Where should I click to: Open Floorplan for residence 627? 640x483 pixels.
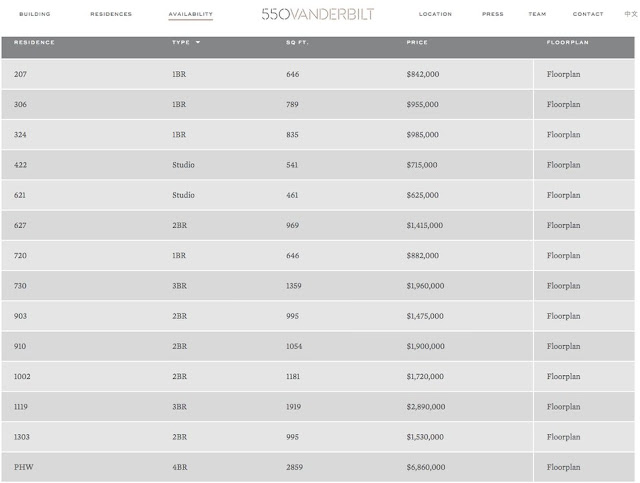563,225
